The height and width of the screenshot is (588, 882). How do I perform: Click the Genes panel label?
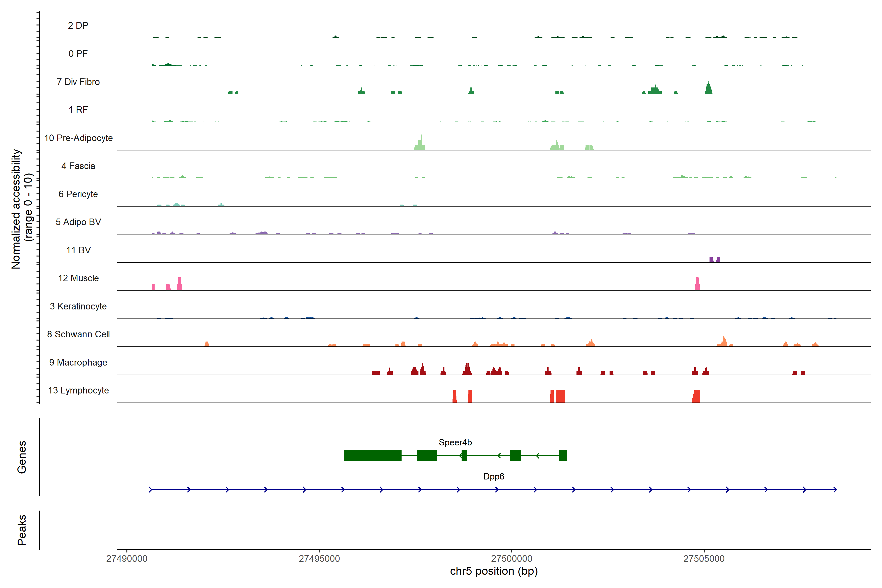(x=22, y=457)
